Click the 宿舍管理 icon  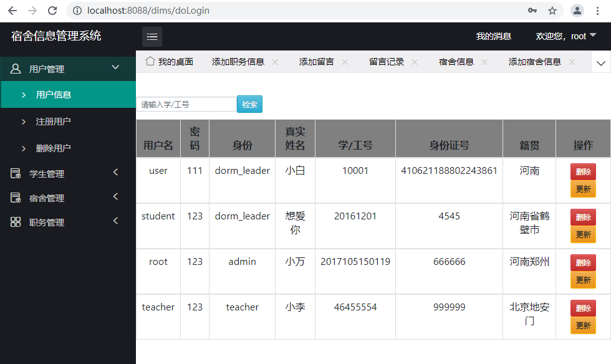[16, 198]
